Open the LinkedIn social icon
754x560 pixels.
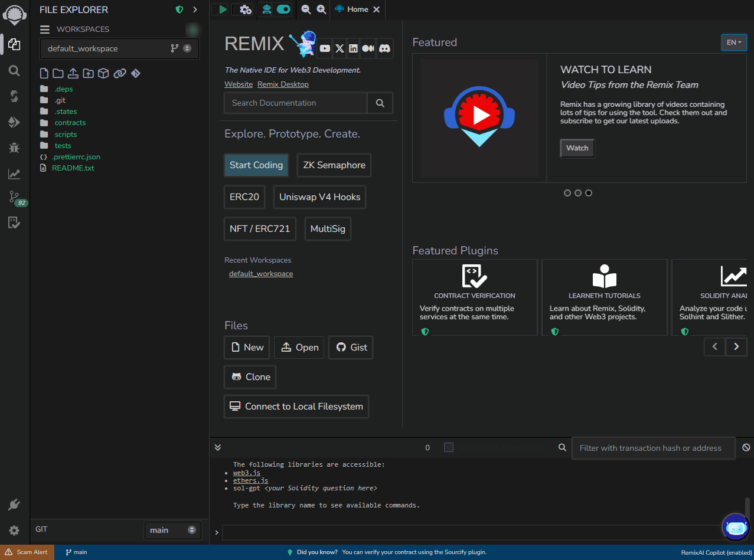[x=354, y=48]
